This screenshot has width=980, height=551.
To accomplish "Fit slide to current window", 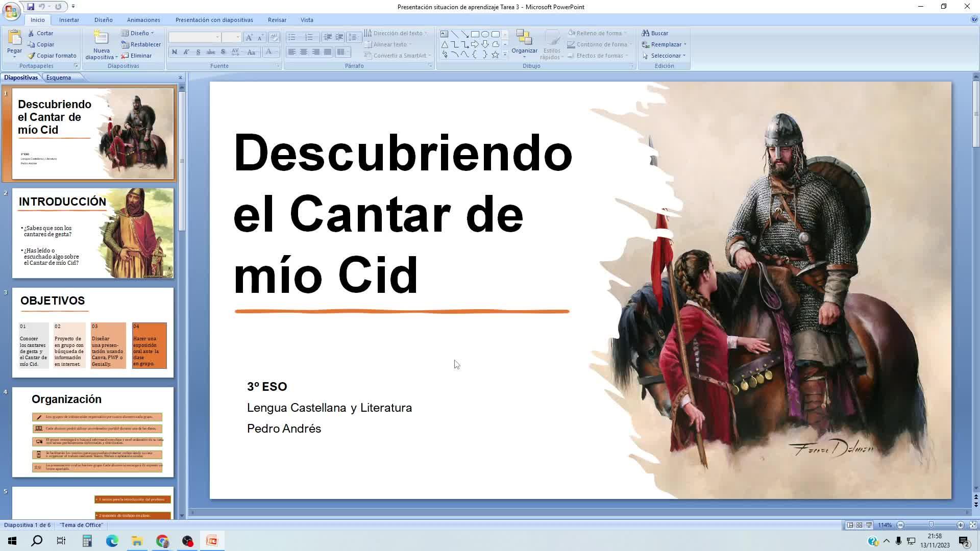I will (973, 525).
